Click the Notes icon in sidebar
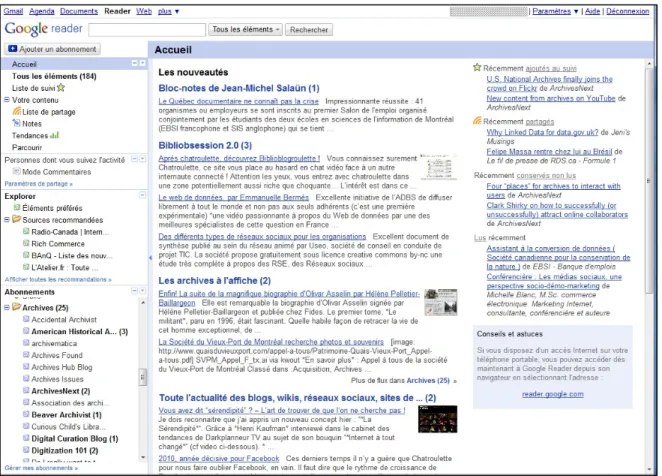The width and height of the screenshot is (662, 476). [x=16, y=123]
